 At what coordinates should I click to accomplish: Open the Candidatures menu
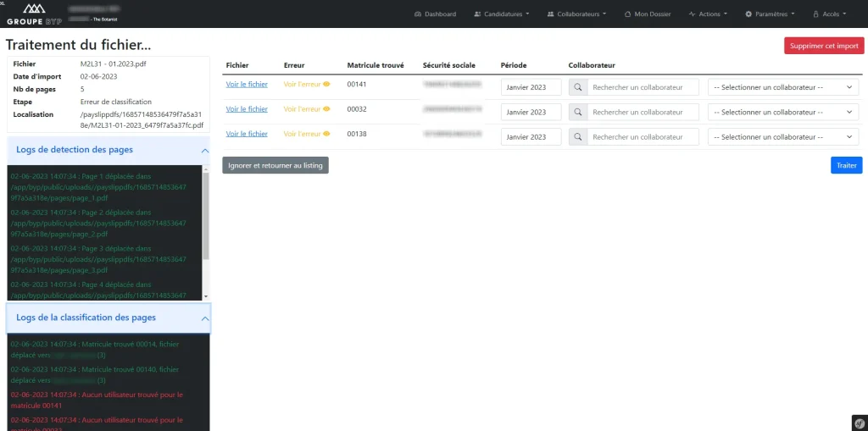pos(502,14)
